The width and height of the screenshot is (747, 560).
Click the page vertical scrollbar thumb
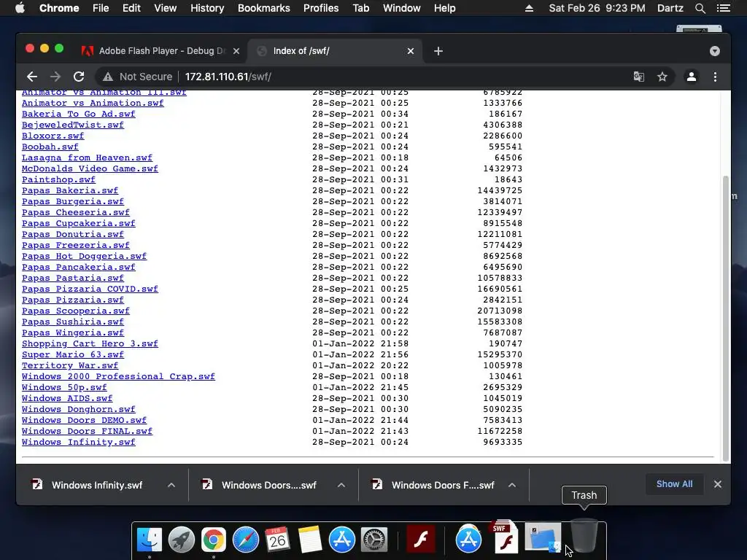pos(726,318)
